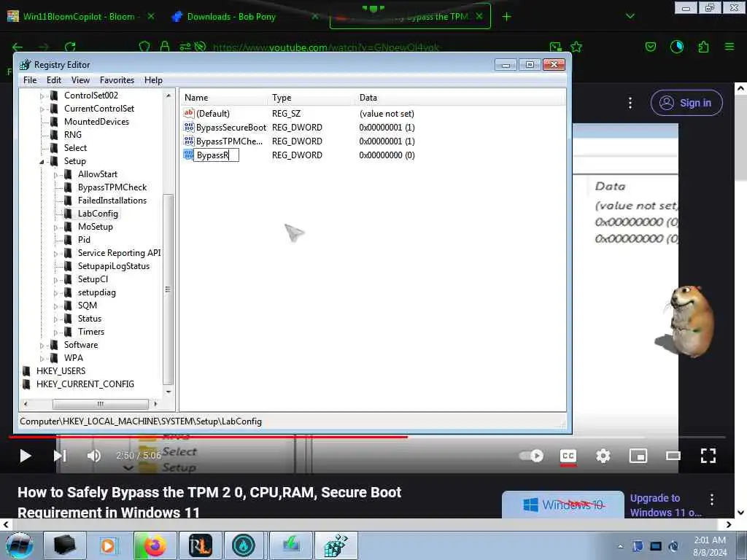Open the View menu in Registry Editor
Viewport: 747px width, 560px height.
coord(80,80)
